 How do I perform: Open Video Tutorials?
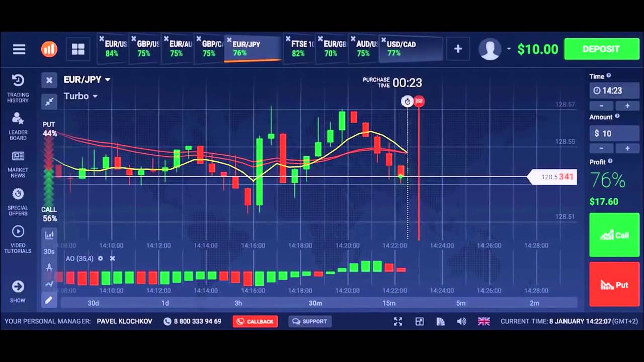click(x=18, y=240)
